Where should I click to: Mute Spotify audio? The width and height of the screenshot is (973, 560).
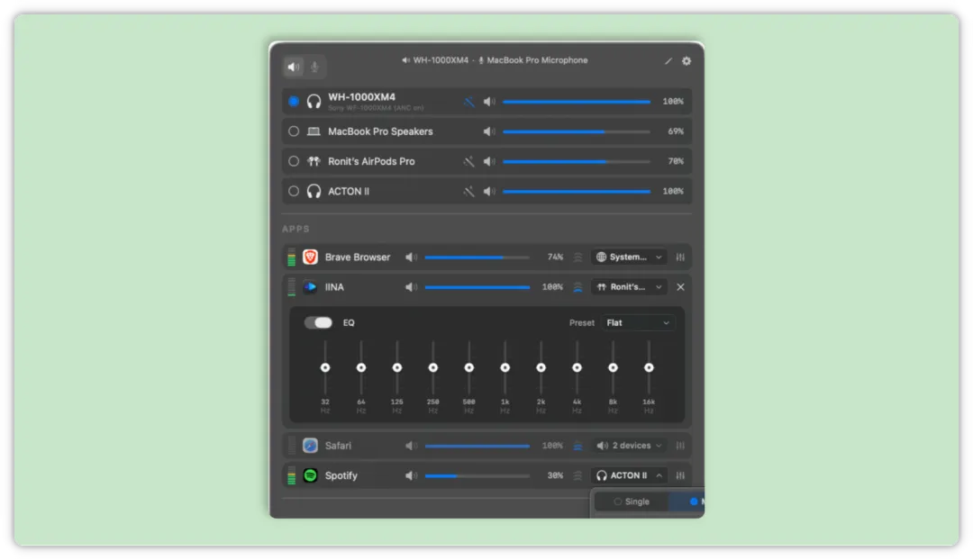(412, 475)
